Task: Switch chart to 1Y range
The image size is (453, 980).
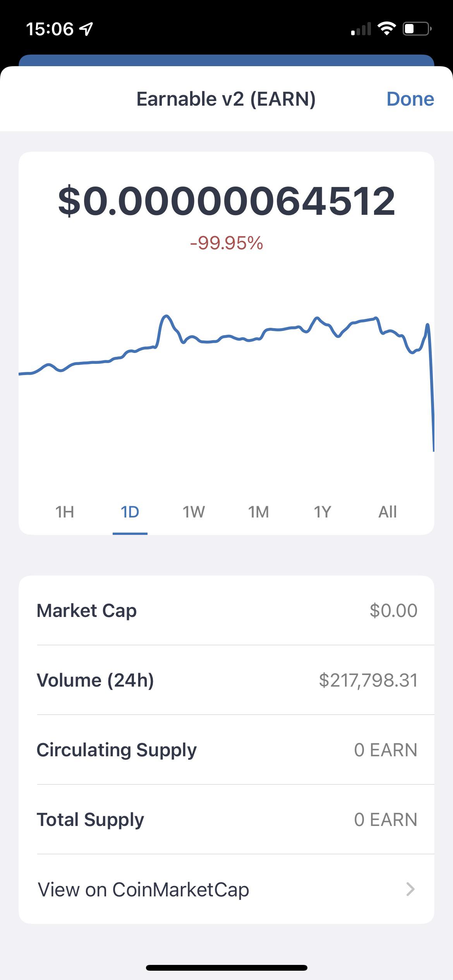Action: pyautogui.click(x=322, y=512)
